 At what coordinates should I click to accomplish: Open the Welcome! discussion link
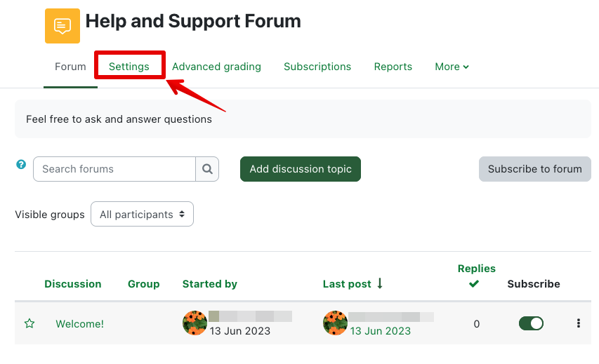point(79,323)
